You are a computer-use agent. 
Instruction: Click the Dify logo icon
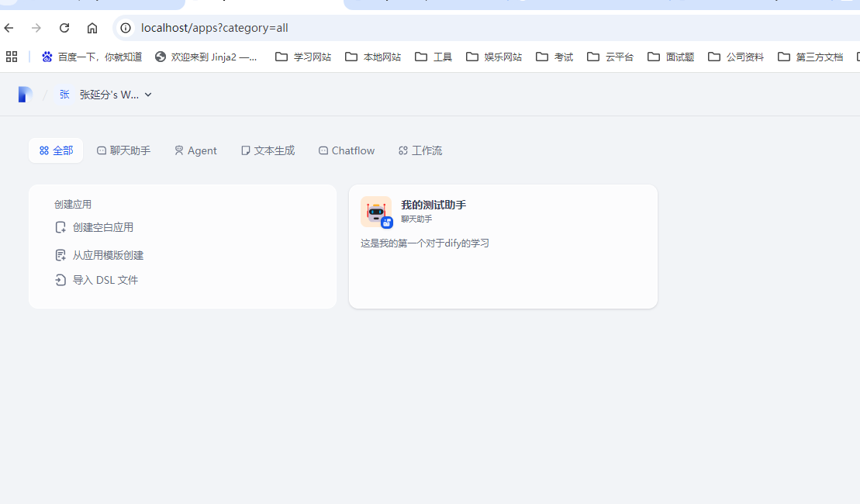coord(25,95)
